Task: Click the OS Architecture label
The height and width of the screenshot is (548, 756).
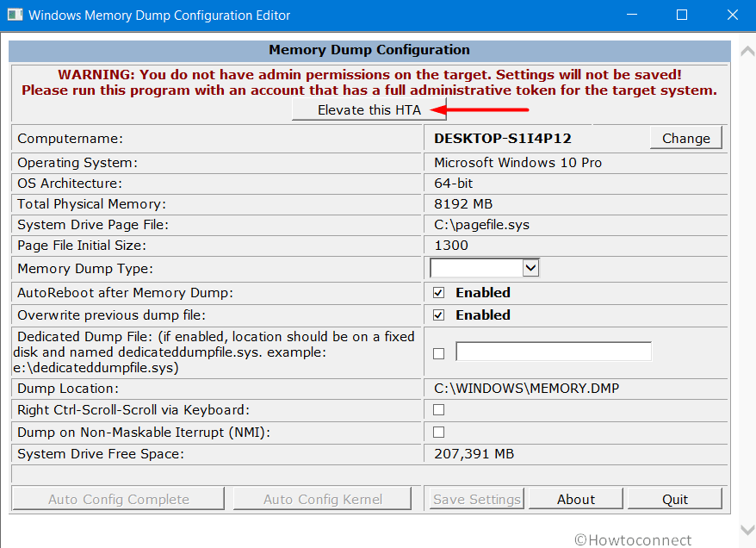Action: click(70, 184)
